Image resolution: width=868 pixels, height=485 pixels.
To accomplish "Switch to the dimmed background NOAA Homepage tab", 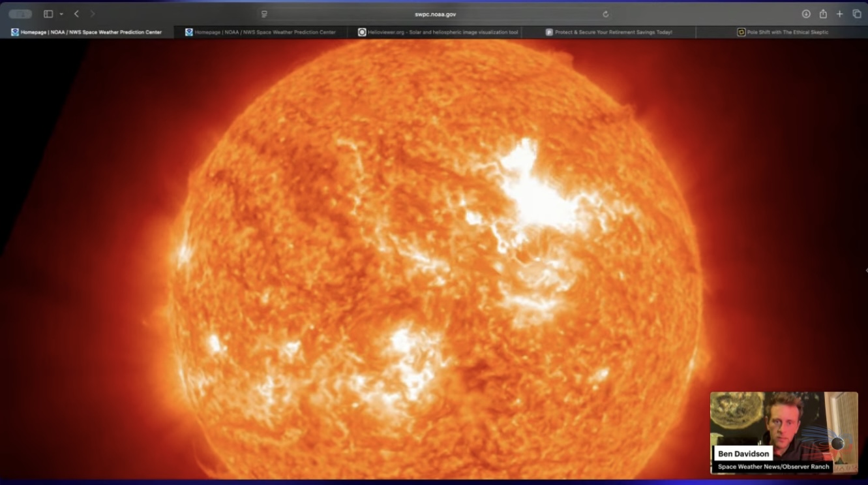I will point(261,32).
